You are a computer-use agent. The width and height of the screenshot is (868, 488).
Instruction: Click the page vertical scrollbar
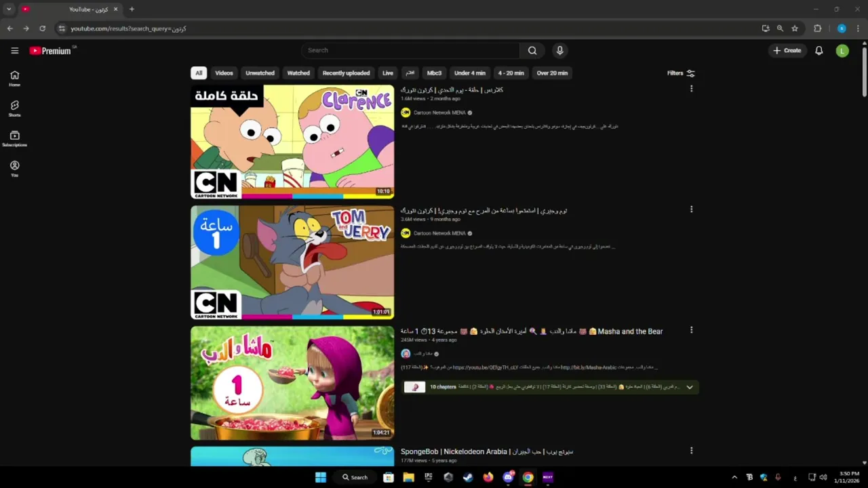pyautogui.click(x=864, y=71)
